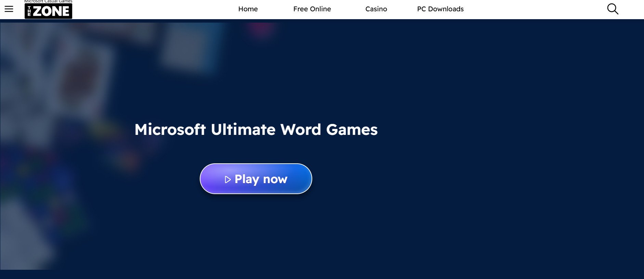
Task: Go to the Home menu item
Action: click(248, 9)
